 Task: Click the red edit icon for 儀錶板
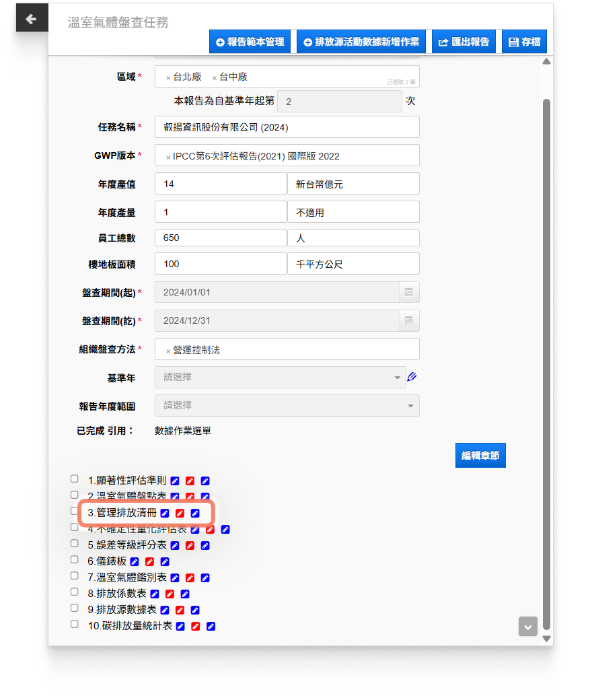coord(149,561)
